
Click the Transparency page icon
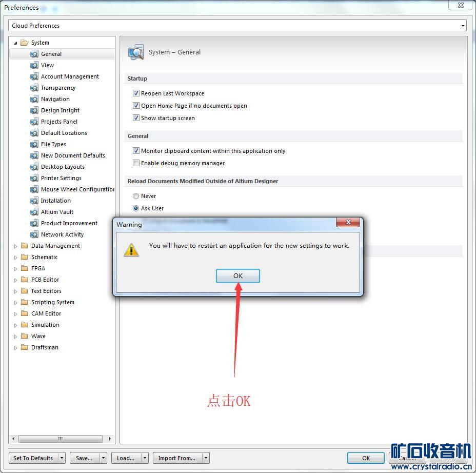34,88
